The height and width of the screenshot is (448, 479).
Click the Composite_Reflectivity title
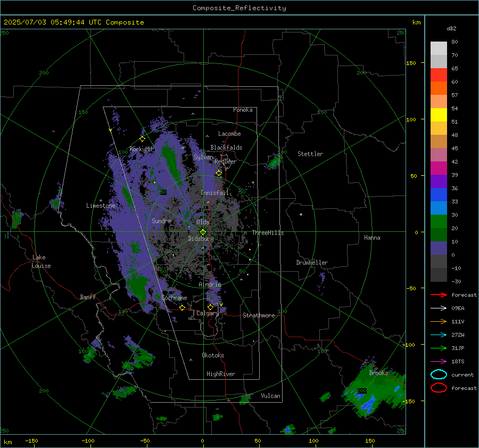point(240,8)
